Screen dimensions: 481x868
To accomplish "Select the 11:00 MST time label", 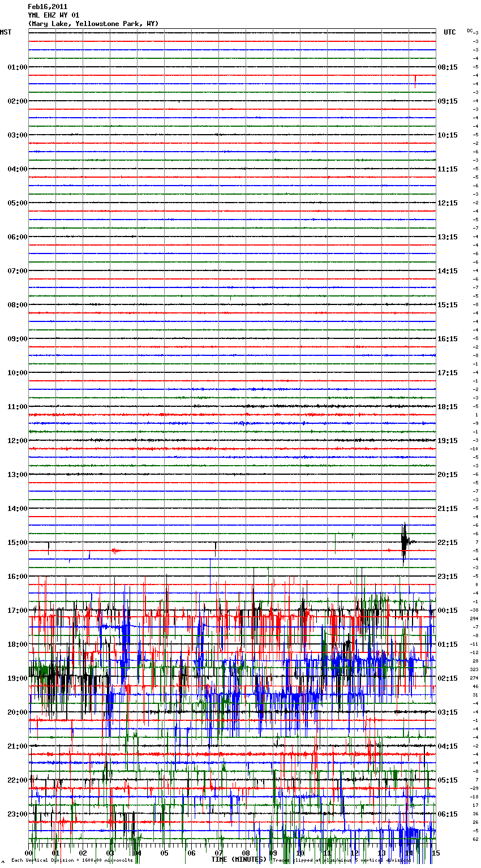I will pyautogui.click(x=17, y=407).
